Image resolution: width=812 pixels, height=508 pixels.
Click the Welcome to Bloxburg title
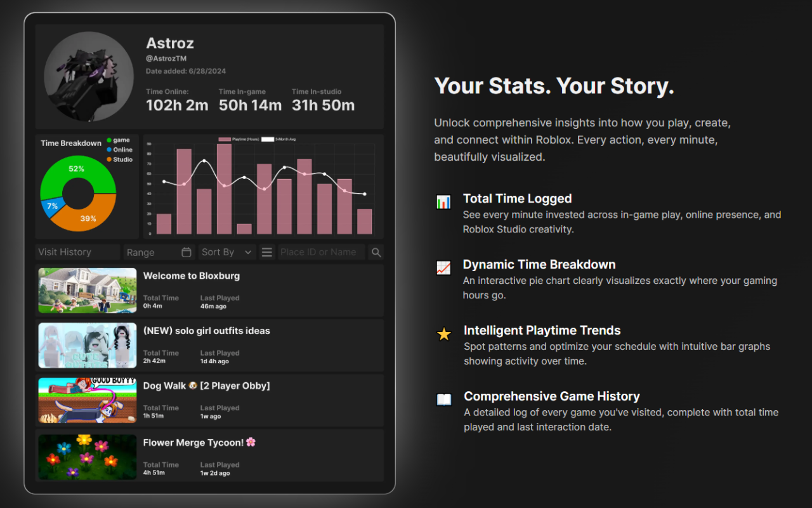192,276
